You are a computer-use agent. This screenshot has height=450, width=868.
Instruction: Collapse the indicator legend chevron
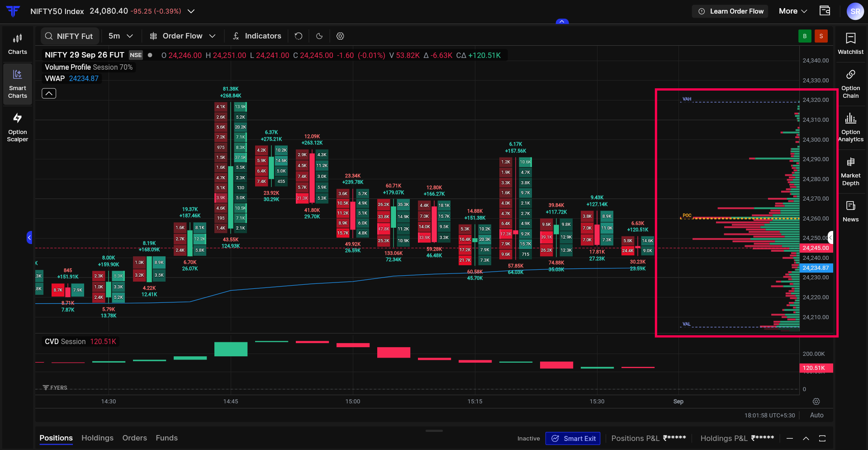click(49, 93)
